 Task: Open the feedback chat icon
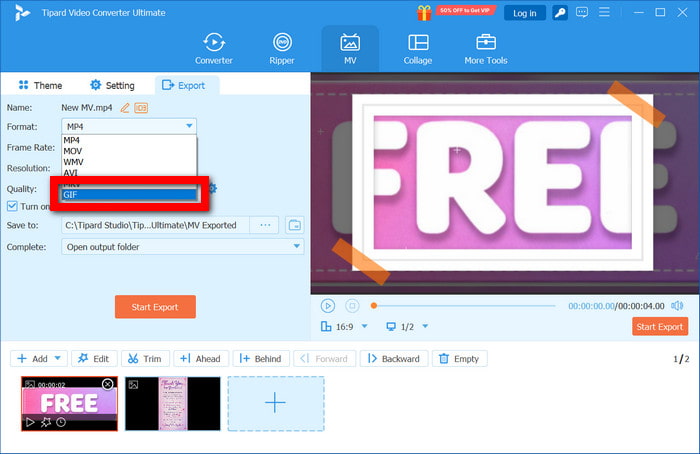pos(582,12)
